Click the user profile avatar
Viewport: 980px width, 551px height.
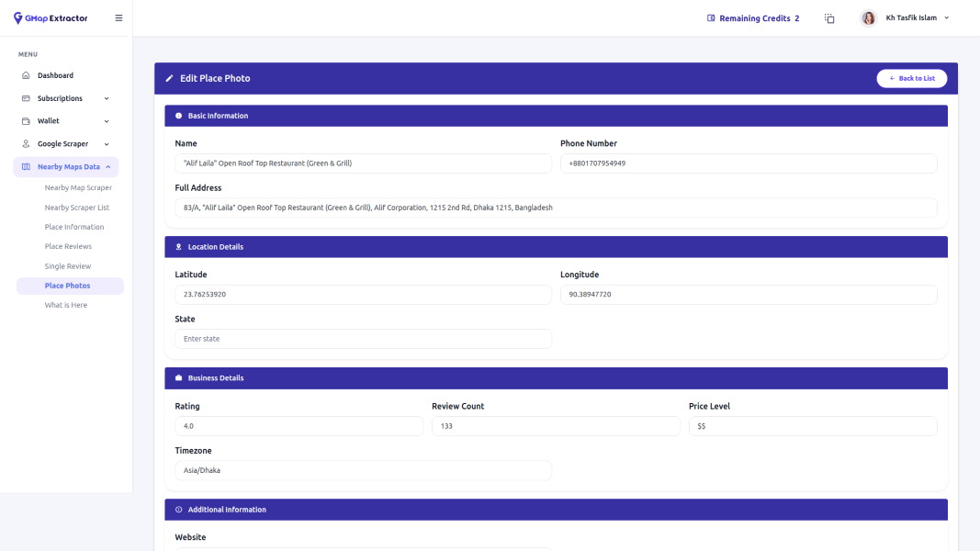point(868,18)
